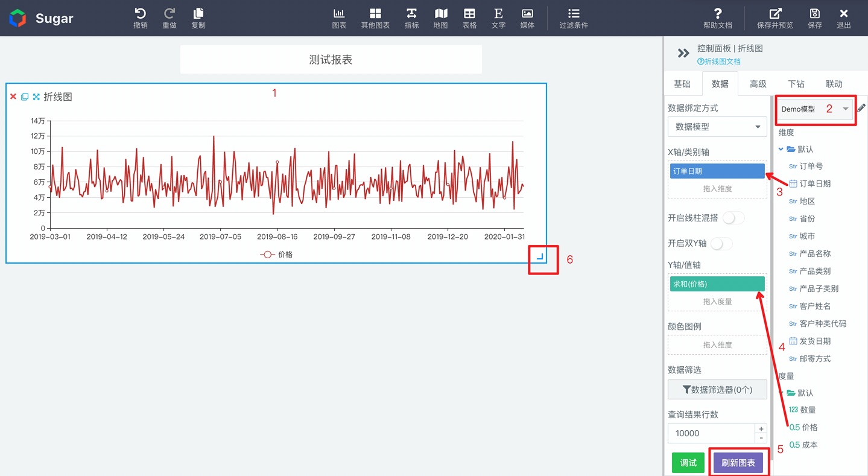This screenshot has width=868, height=476.
Task: Click the funnel icon in 数据筛选器
Action: 686,390
